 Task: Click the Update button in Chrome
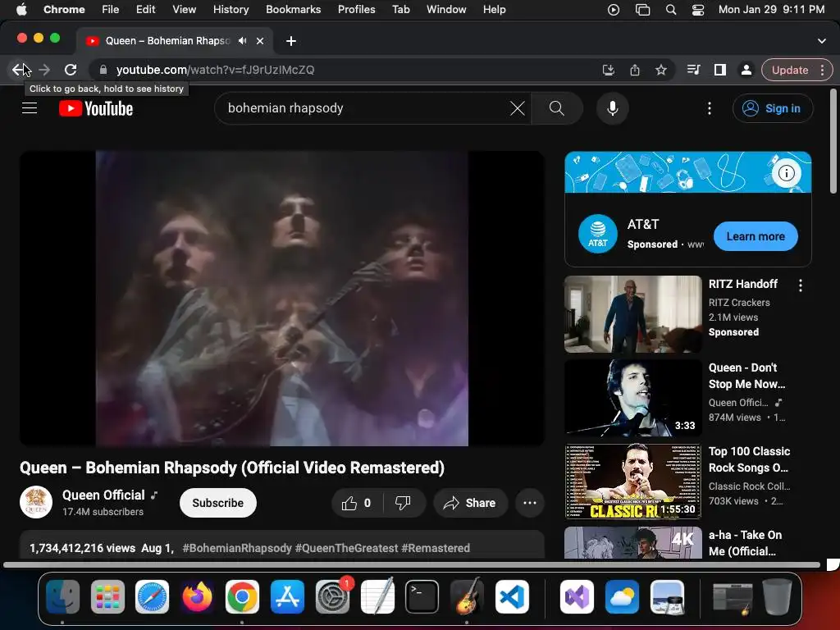click(x=790, y=70)
